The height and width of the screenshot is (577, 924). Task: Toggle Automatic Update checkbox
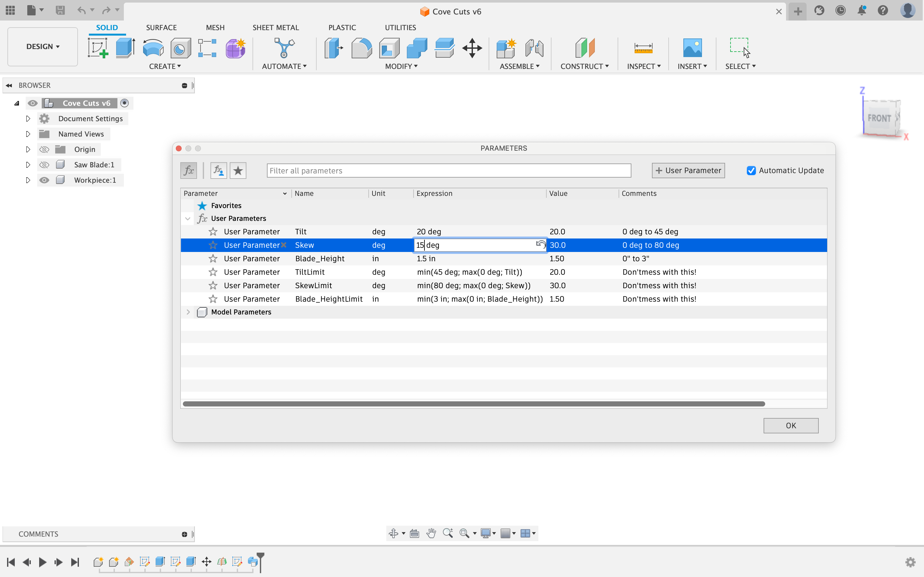[751, 170]
